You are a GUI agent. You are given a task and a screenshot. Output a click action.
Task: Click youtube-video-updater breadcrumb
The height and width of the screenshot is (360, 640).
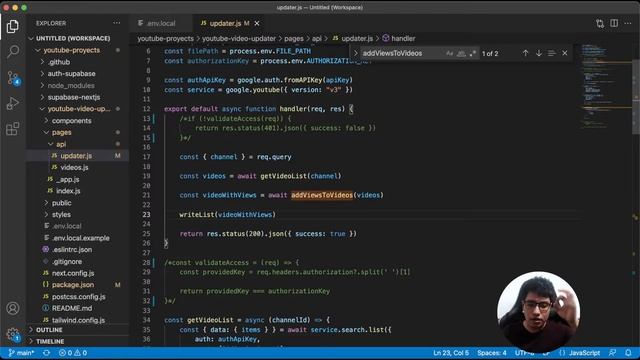(x=239, y=38)
